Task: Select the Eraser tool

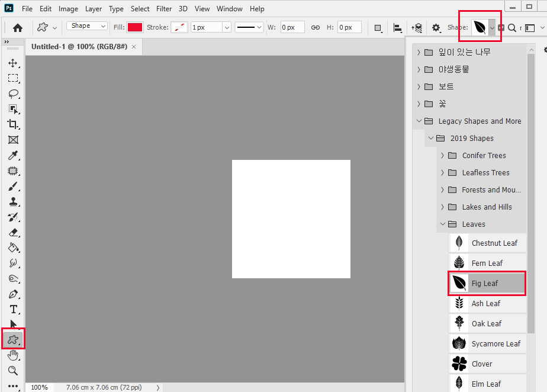Action: tap(13, 232)
